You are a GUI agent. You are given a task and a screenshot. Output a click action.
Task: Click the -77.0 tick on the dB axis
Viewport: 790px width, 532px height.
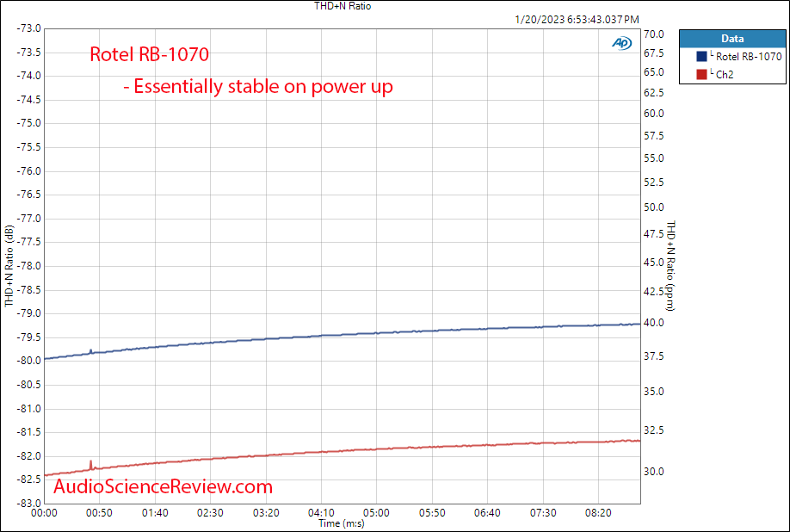coord(30,219)
